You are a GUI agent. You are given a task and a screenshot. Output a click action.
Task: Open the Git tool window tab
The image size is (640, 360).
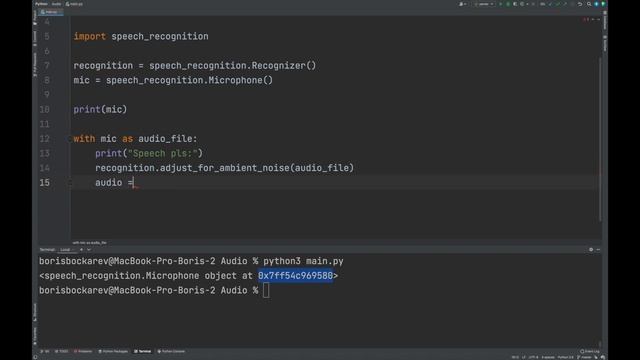pyautogui.click(x=45, y=351)
